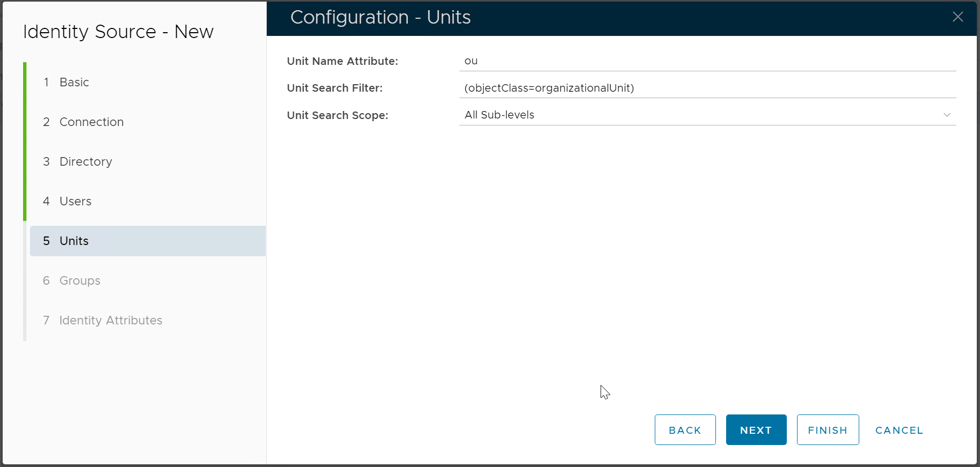Jump to the Connection step

[91, 122]
